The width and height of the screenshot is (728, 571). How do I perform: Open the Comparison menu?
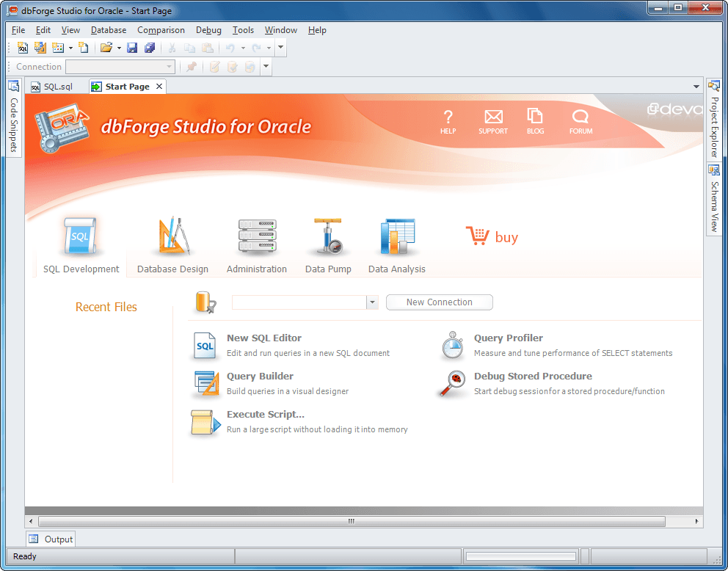coord(161,29)
